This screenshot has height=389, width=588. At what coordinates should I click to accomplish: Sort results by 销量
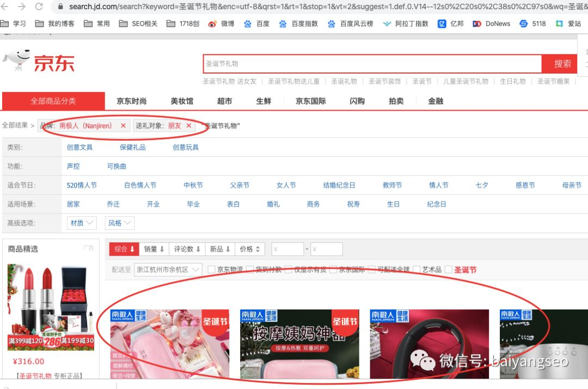[x=154, y=249]
